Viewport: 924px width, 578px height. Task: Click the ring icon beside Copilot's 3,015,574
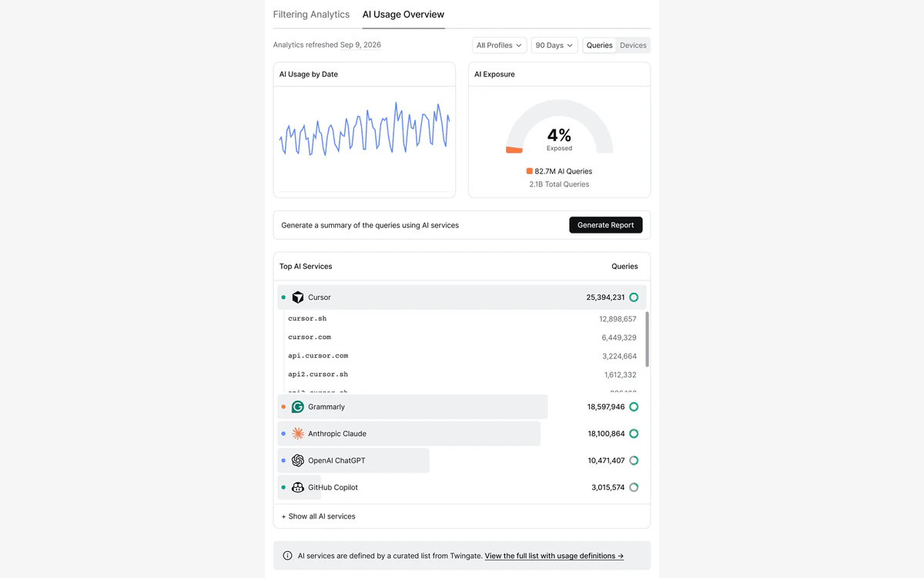pyautogui.click(x=634, y=488)
